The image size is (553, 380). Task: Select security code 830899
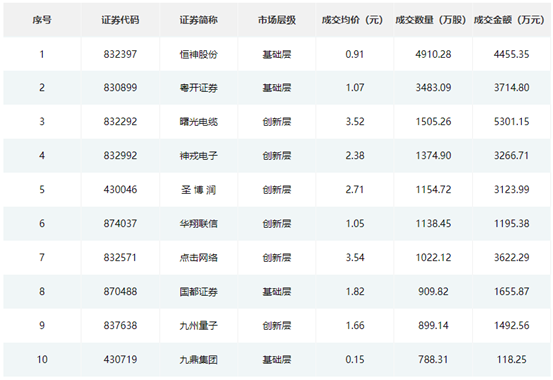120,88
